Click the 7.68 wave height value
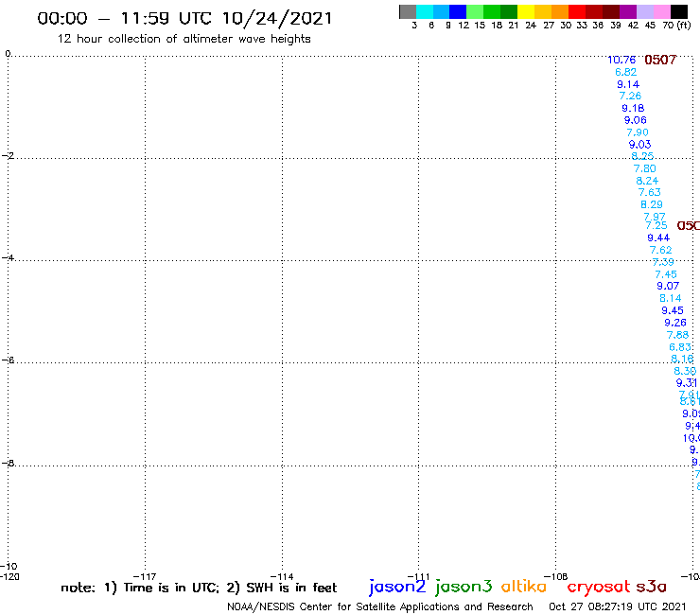Viewport: 700px width, 615px height. (x=677, y=335)
